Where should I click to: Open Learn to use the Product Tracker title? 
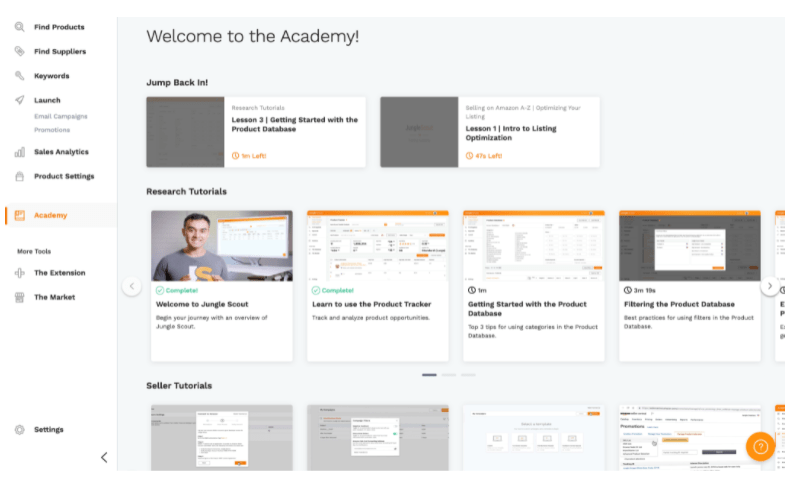tap(372, 304)
